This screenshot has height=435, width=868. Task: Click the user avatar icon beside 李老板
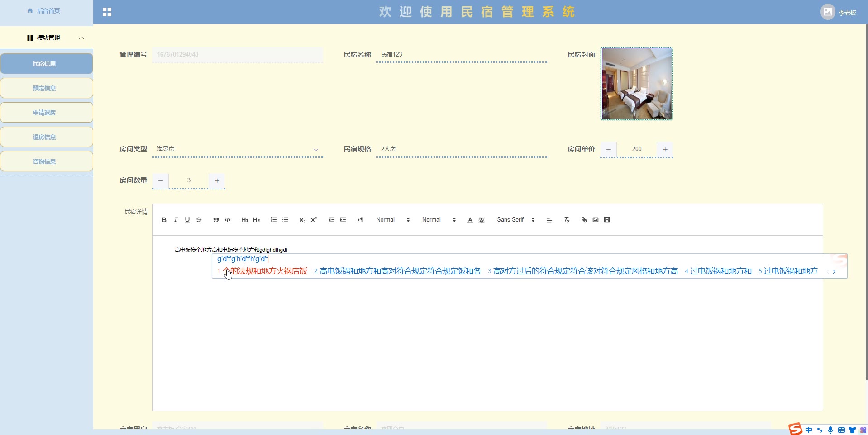828,12
